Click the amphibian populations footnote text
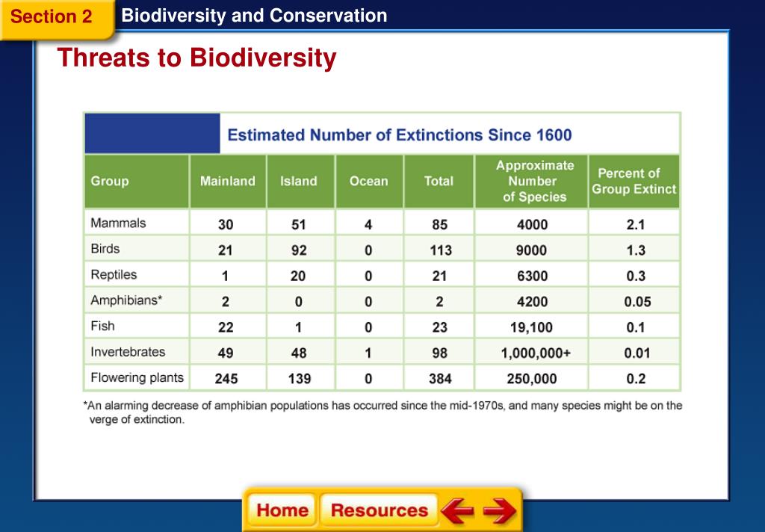 (x=383, y=412)
